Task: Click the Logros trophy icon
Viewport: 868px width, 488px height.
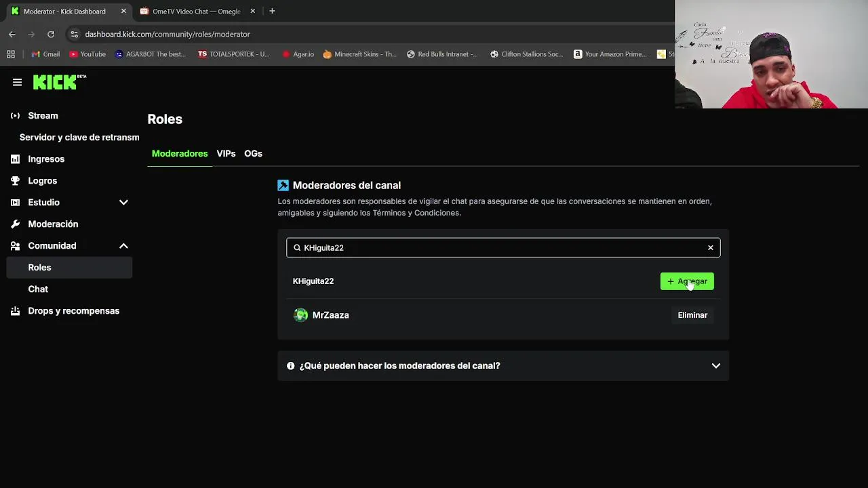Action: pos(15,181)
